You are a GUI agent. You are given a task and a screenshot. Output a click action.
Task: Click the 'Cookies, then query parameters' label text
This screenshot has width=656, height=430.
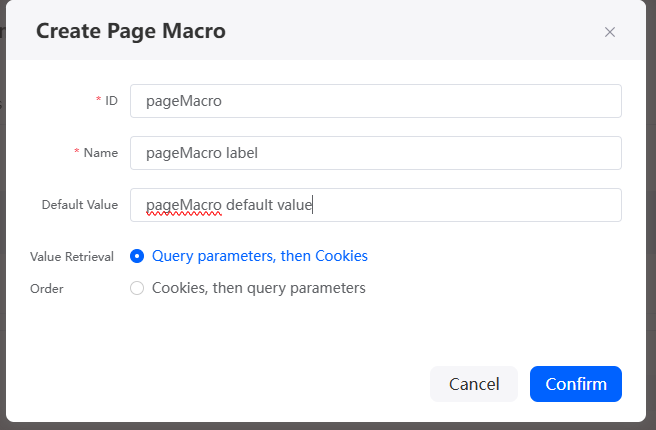pos(259,288)
